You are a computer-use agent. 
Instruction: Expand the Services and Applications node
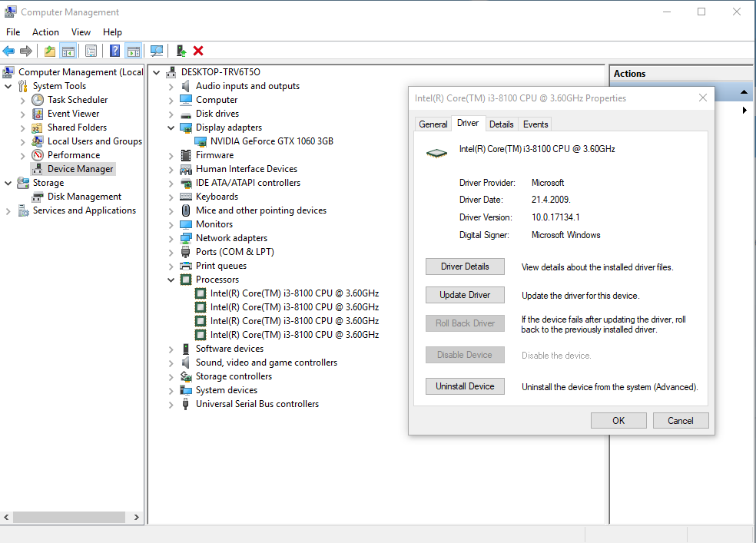pos(8,211)
